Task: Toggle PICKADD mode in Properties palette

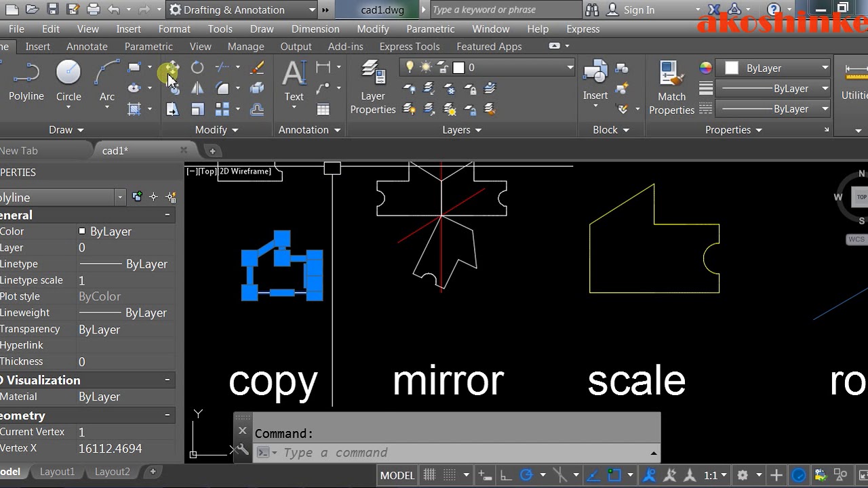Action: click(138, 197)
